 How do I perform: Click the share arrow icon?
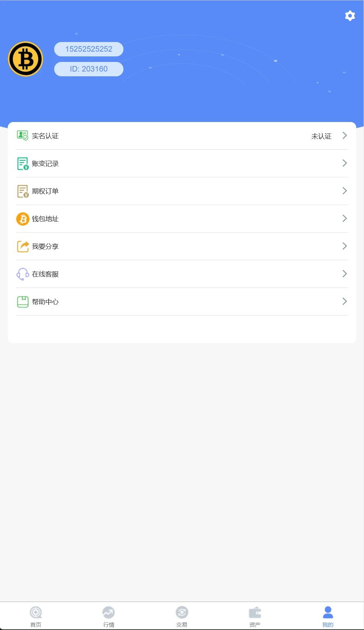[x=23, y=246]
